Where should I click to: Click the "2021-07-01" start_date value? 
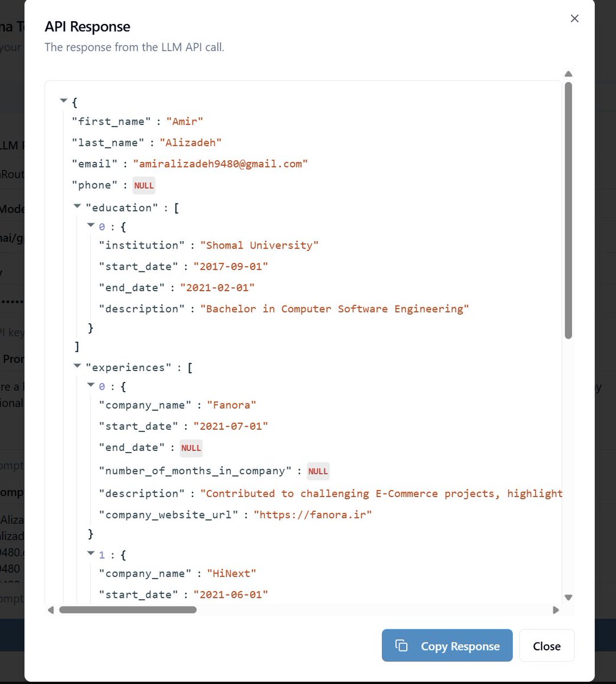(x=231, y=426)
